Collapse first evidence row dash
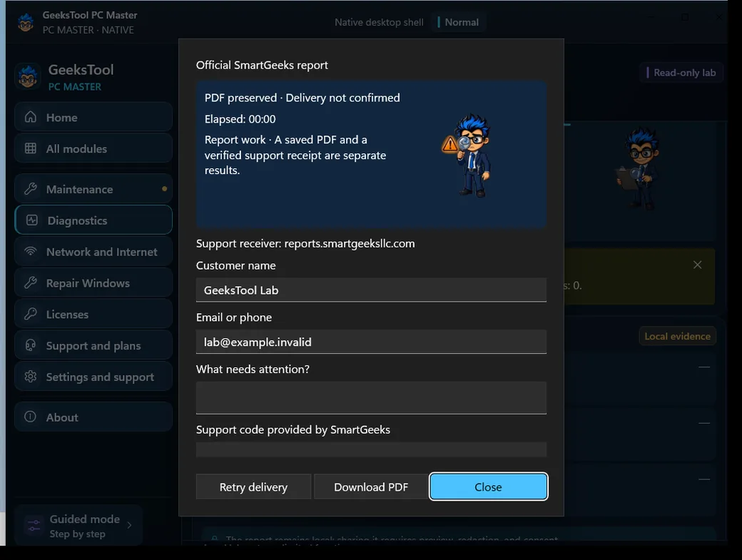 click(704, 367)
